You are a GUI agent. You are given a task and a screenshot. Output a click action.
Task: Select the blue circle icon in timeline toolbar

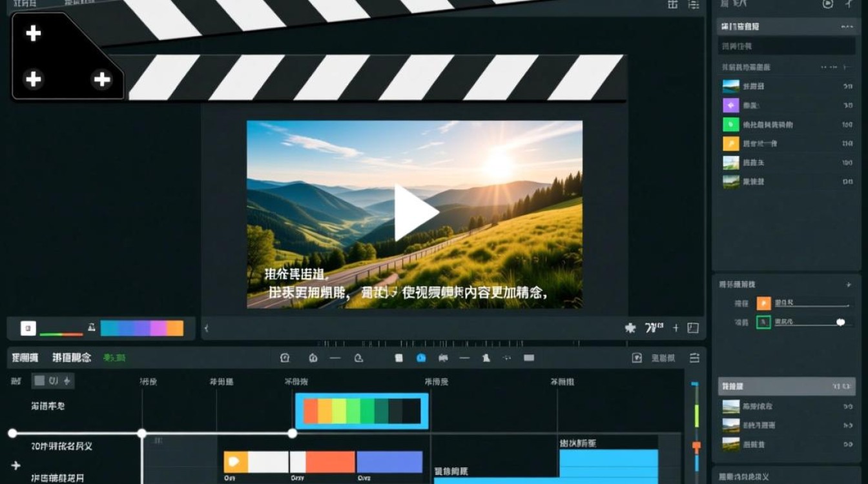point(421,358)
